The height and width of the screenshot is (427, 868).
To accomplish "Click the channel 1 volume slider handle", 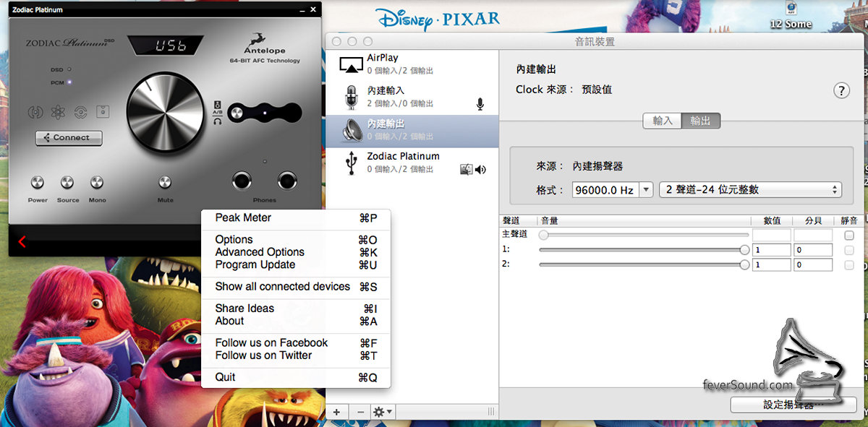I will 745,249.
